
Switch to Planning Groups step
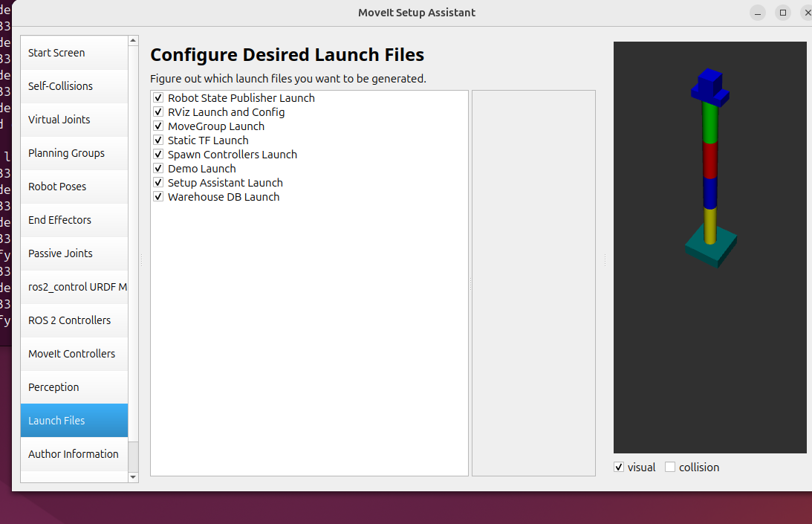coord(74,153)
